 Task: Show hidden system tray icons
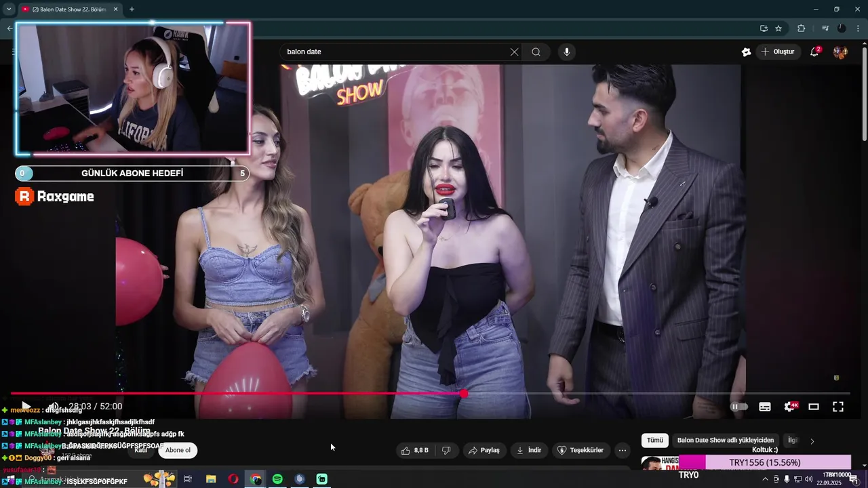point(766,479)
